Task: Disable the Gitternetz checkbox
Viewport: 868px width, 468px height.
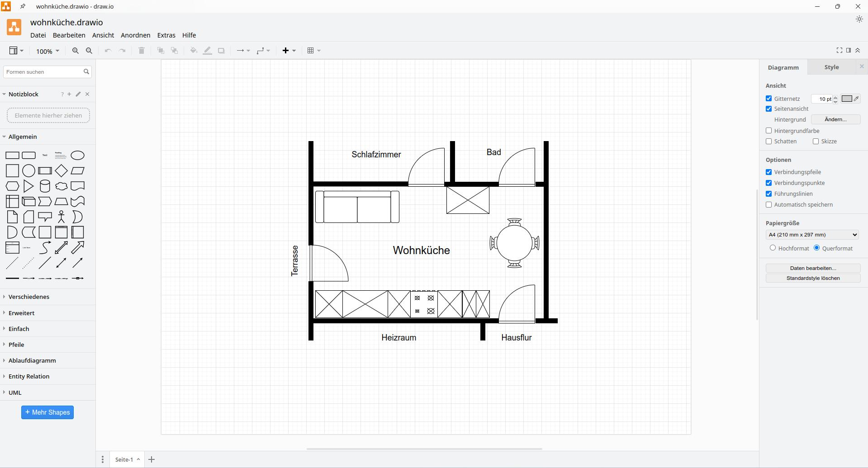Action: coord(768,98)
